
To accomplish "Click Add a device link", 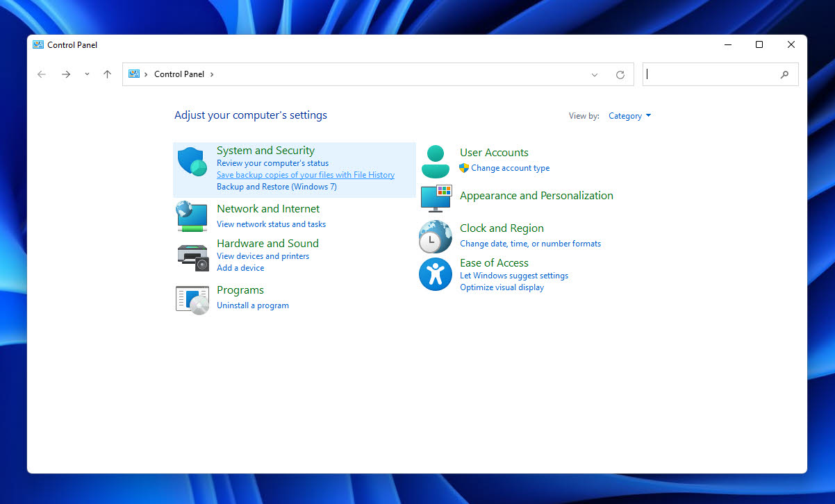I will (x=240, y=268).
